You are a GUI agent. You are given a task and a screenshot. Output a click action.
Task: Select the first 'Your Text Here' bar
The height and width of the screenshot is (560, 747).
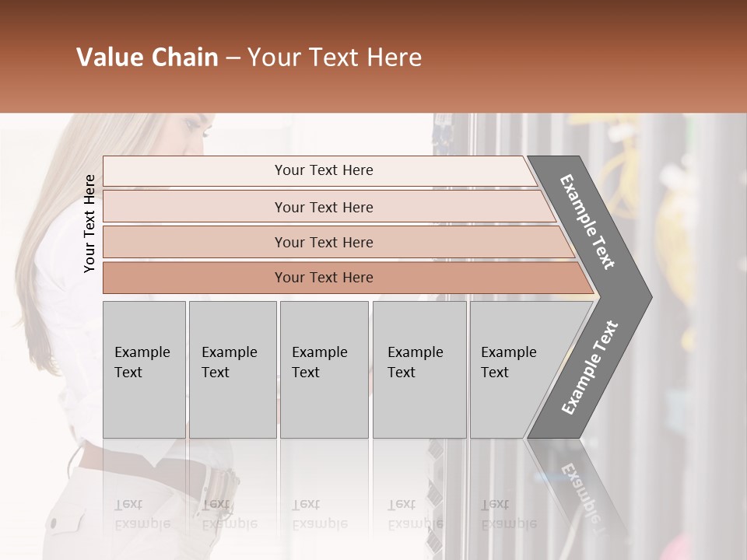click(323, 170)
